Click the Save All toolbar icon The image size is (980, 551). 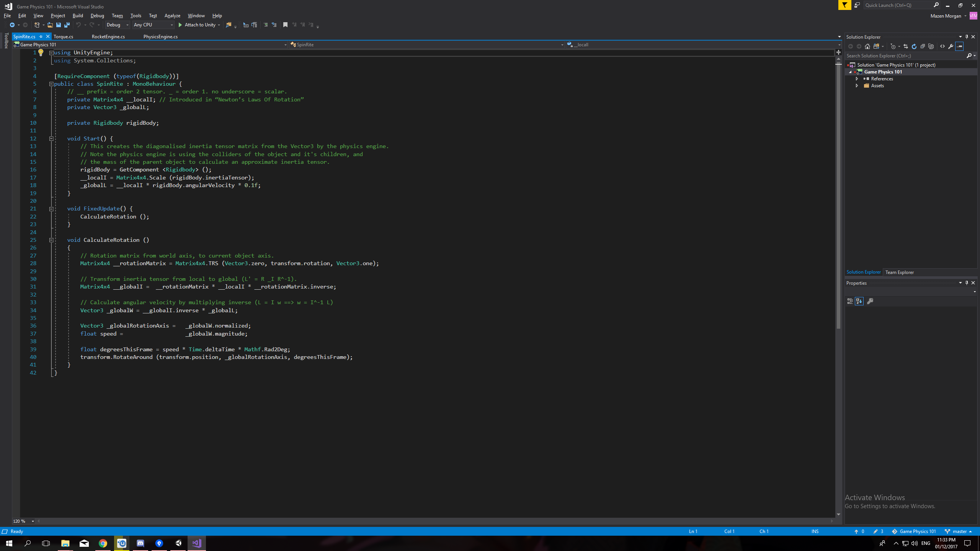click(x=67, y=25)
